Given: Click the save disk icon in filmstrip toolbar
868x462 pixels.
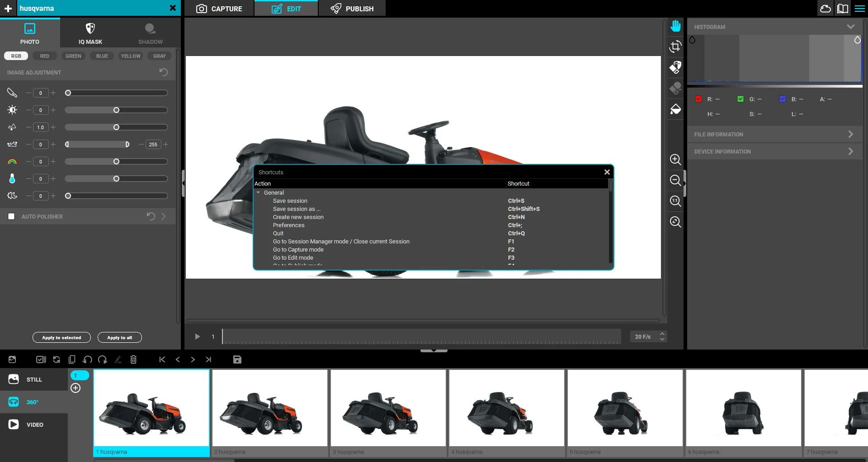Looking at the screenshot, I should point(237,359).
